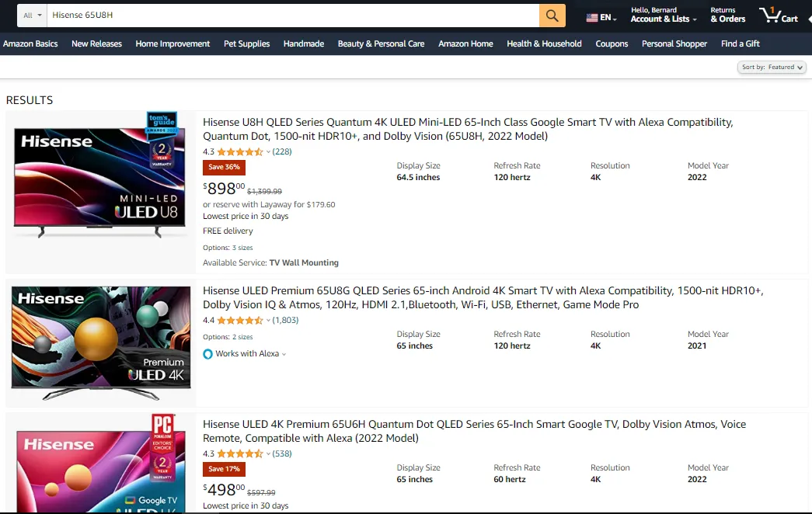Click the Alexa ring icon beside Works with Alexa
This screenshot has width=812, height=514.
207,354
